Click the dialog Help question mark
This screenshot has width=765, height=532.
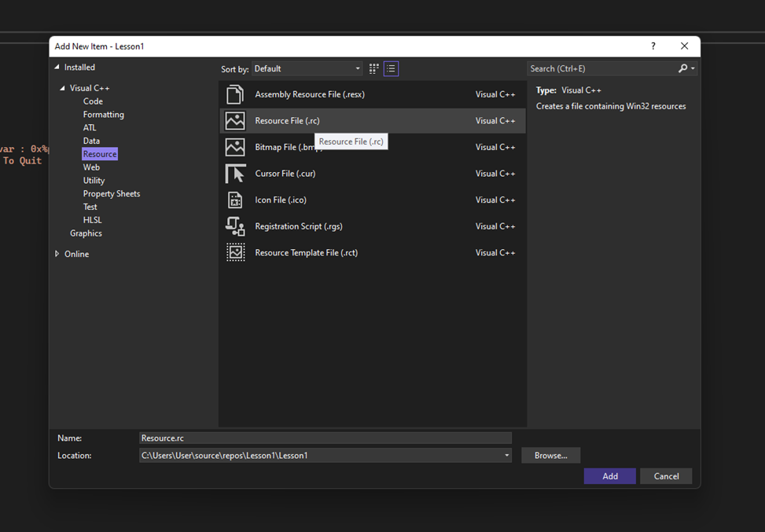click(x=653, y=46)
